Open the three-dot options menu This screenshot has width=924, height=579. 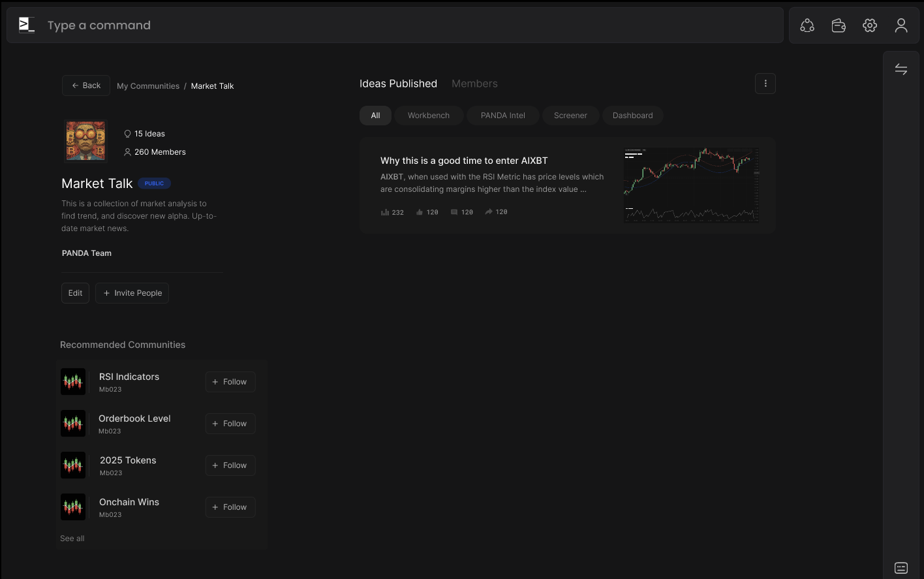pos(765,84)
